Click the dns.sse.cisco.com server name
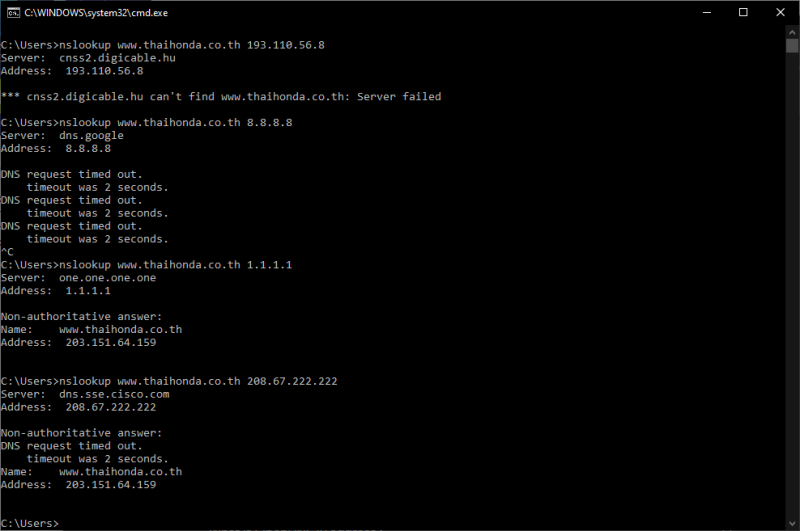Image resolution: width=800 pixels, height=531 pixels. point(114,394)
